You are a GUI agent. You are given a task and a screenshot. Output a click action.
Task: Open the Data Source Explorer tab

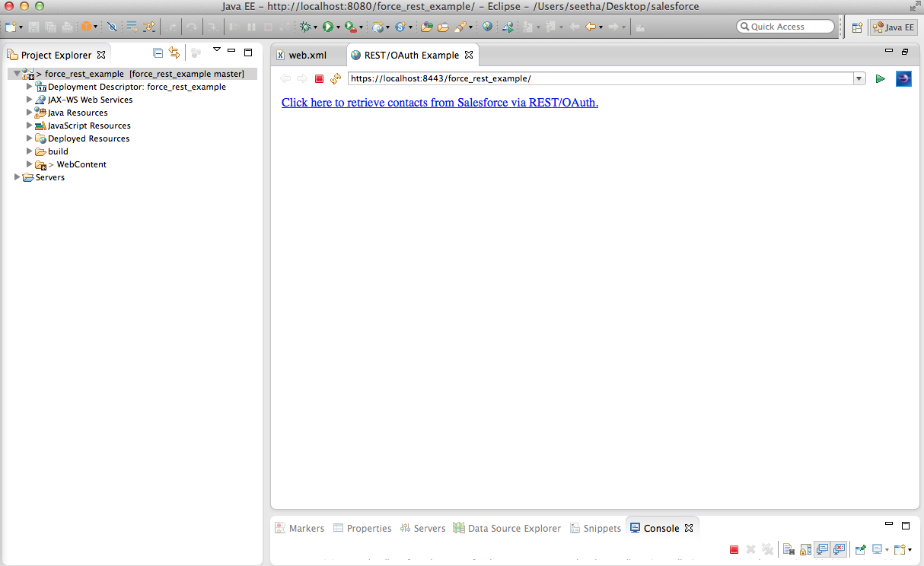pos(507,528)
